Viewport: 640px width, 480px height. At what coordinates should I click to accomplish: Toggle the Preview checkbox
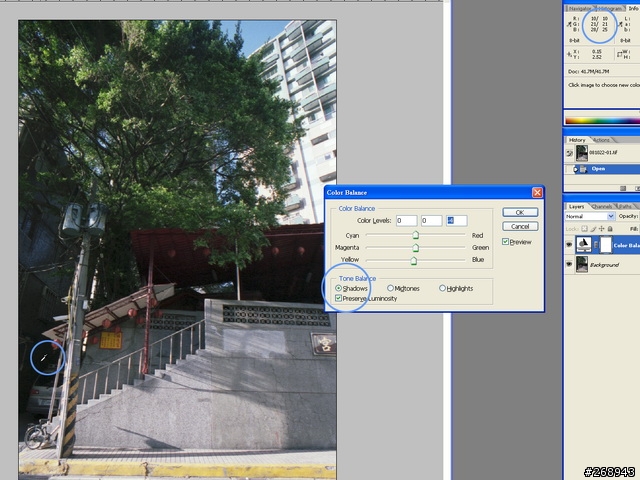pos(505,242)
